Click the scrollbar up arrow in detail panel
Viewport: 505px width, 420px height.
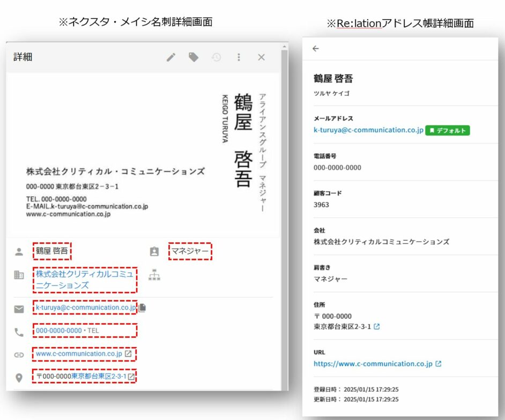[284, 47]
